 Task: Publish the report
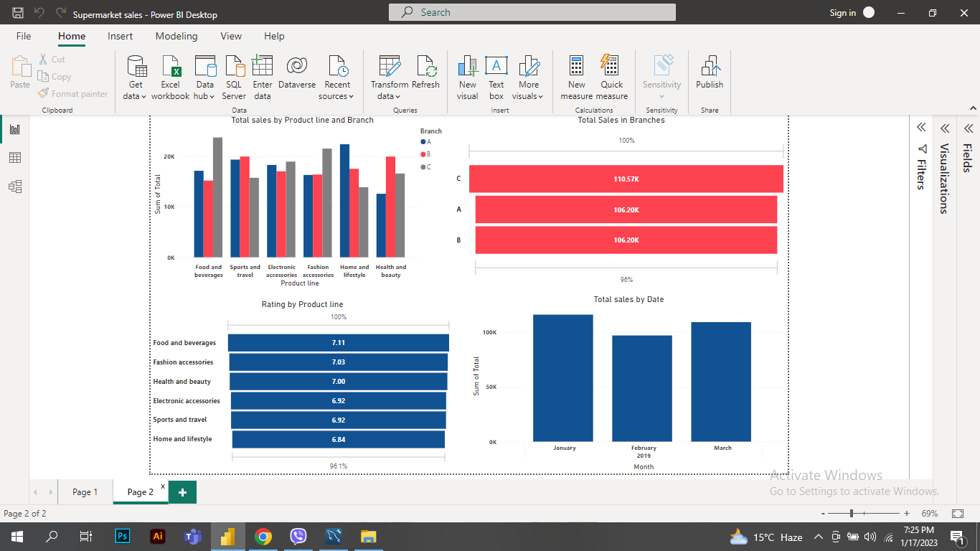[709, 77]
